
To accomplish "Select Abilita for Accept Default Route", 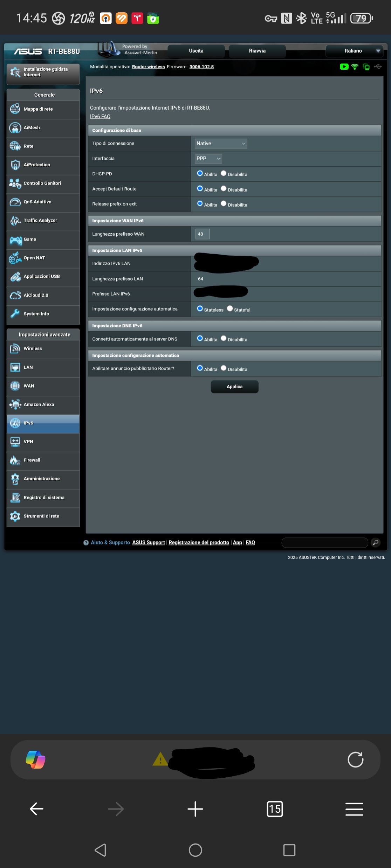I will (x=200, y=188).
